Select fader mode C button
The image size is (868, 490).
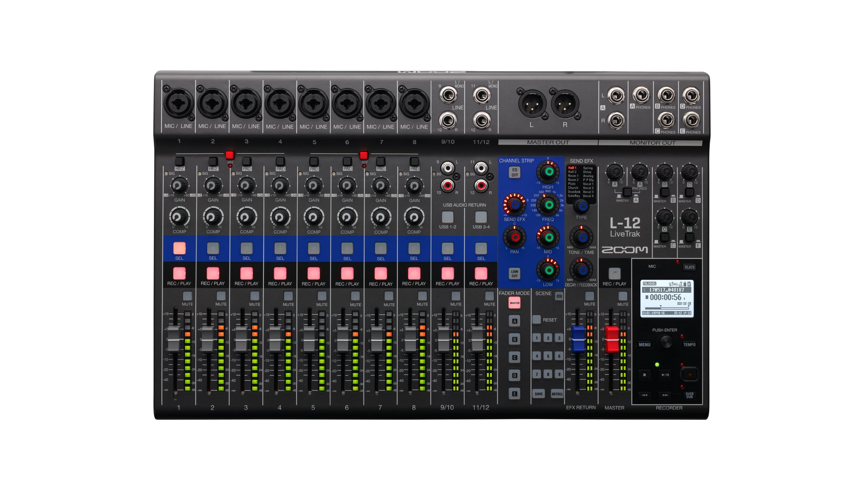515,358
